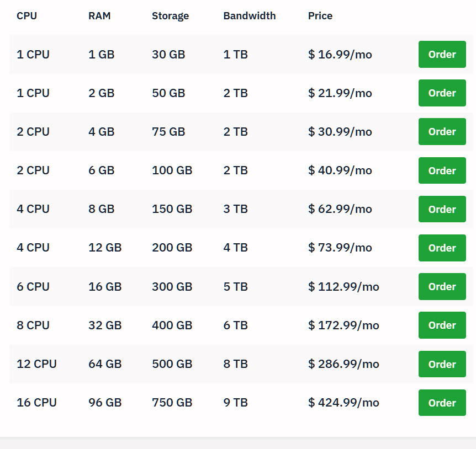Click the 300 GB storage cell

(172, 287)
